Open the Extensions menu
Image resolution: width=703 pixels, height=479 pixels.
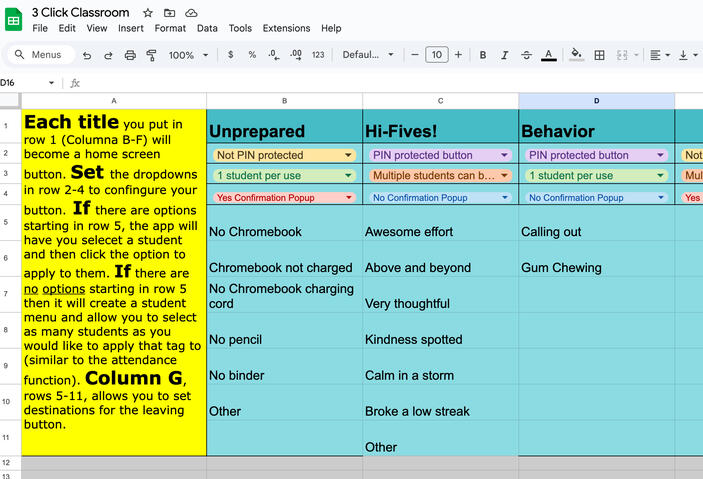(286, 28)
